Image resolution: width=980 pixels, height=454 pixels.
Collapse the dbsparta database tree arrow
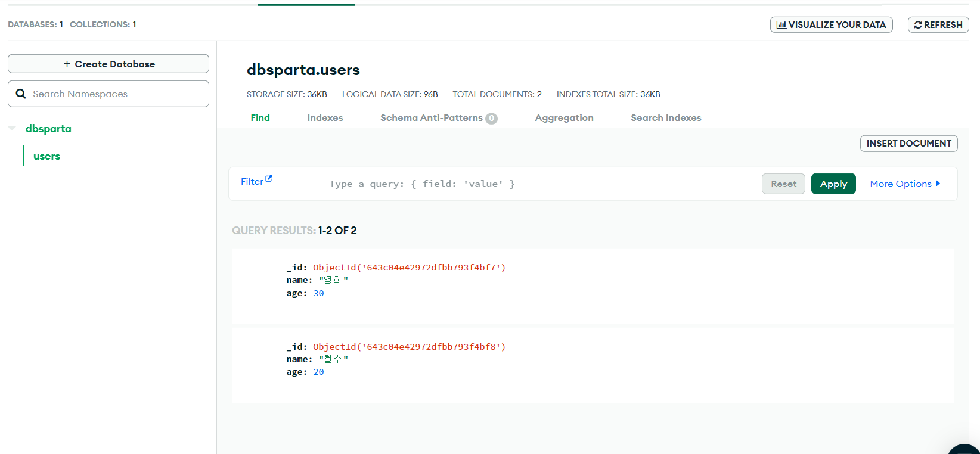[12, 128]
